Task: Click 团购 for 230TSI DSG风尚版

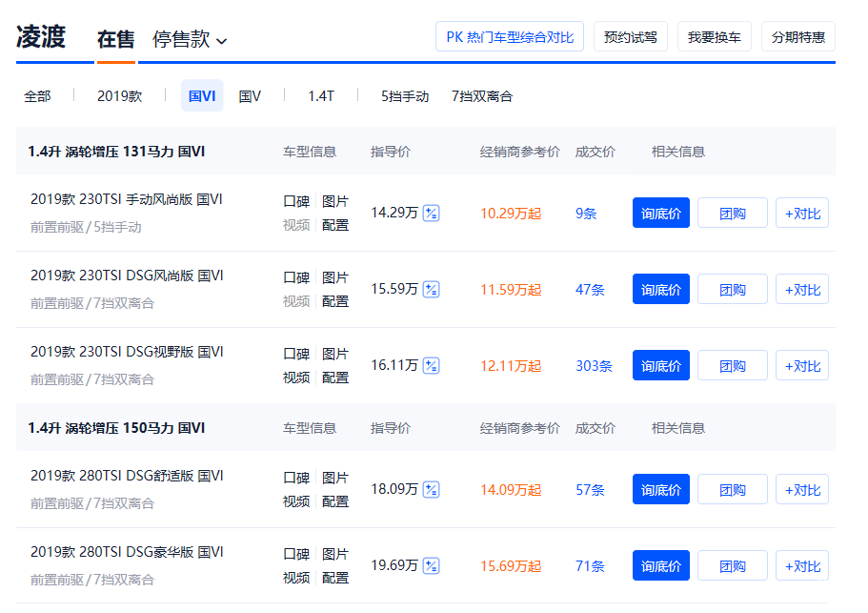Action: [x=732, y=289]
